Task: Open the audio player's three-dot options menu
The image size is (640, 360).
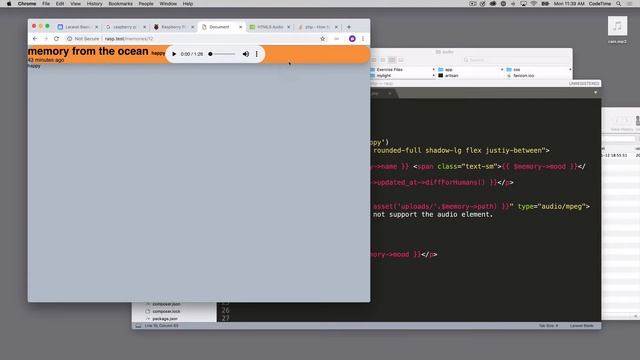Action: point(257,54)
